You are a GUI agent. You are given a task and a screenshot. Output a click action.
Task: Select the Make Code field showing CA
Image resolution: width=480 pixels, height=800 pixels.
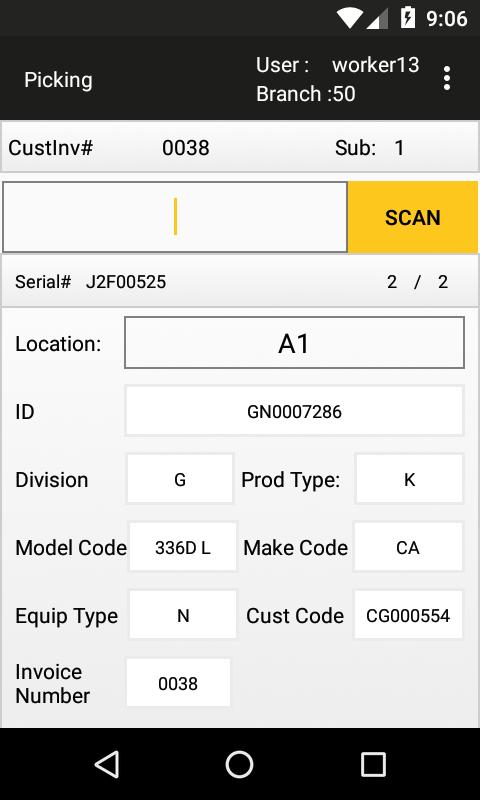(408, 547)
